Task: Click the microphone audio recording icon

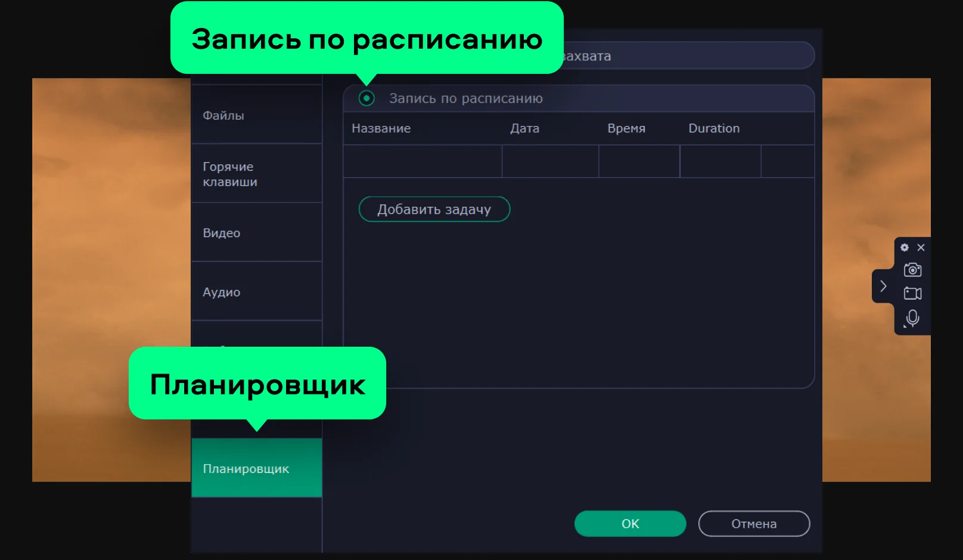Action: 912,318
